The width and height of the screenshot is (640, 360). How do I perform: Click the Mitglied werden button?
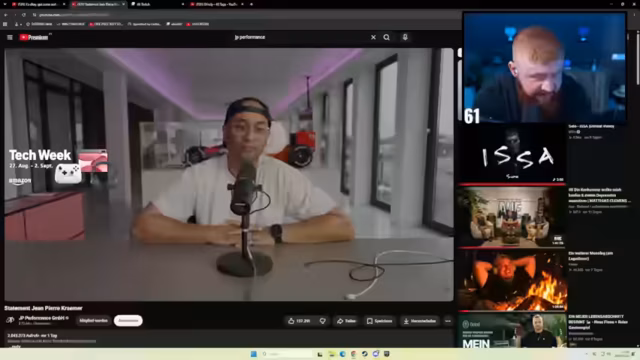(x=93, y=320)
